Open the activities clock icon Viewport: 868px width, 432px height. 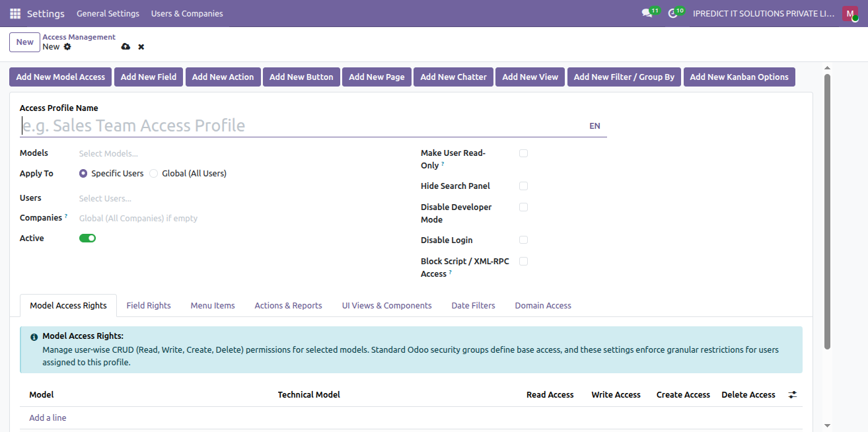tap(672, 13)
